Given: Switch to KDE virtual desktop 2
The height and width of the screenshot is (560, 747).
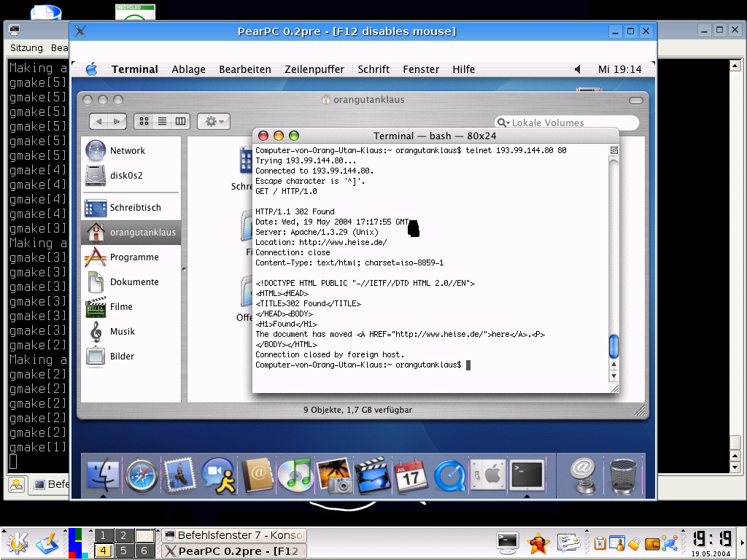Looking at the screenshot, I should pos(125,535).
